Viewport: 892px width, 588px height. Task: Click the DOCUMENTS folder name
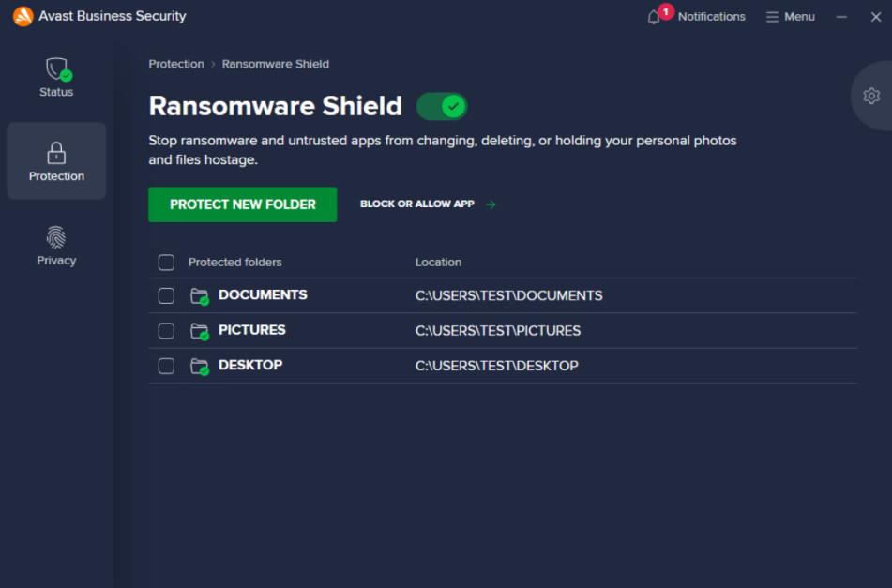(263, 294)
